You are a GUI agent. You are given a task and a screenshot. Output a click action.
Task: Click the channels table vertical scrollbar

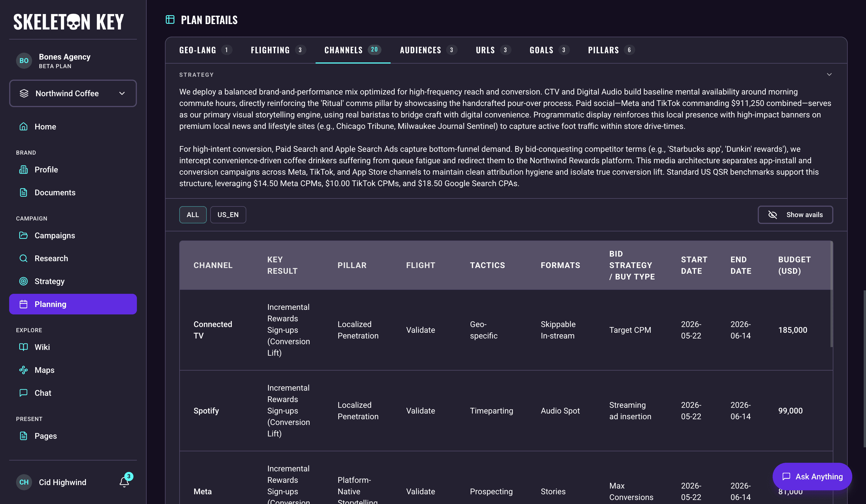pyautogui.click(x=832, y=294)
